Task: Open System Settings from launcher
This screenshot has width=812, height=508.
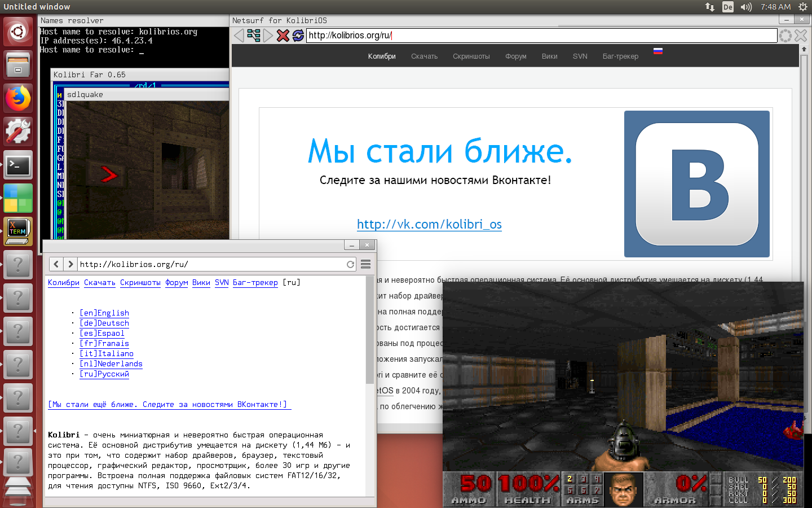Action: tap(18, 132)
